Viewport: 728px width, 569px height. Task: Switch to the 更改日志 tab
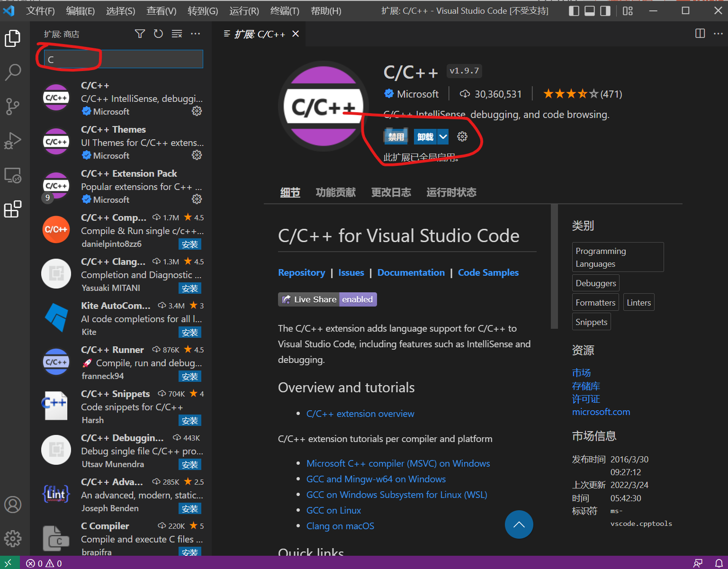point(391,192)
